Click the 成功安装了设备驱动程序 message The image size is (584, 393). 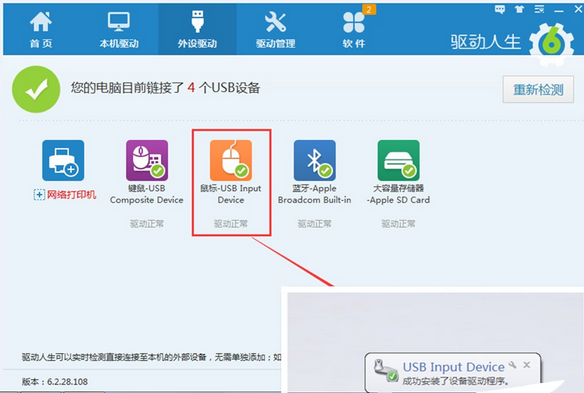click(456, 381)
